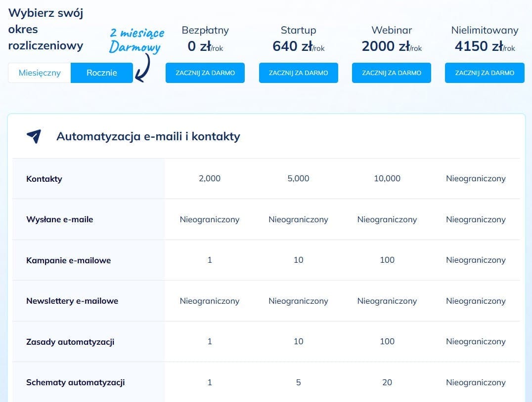Click ZACZNIJ ZA DARMO under Nielimitowany plan
The height and width of the screenshot is (402, 532).
click(485, 73)
